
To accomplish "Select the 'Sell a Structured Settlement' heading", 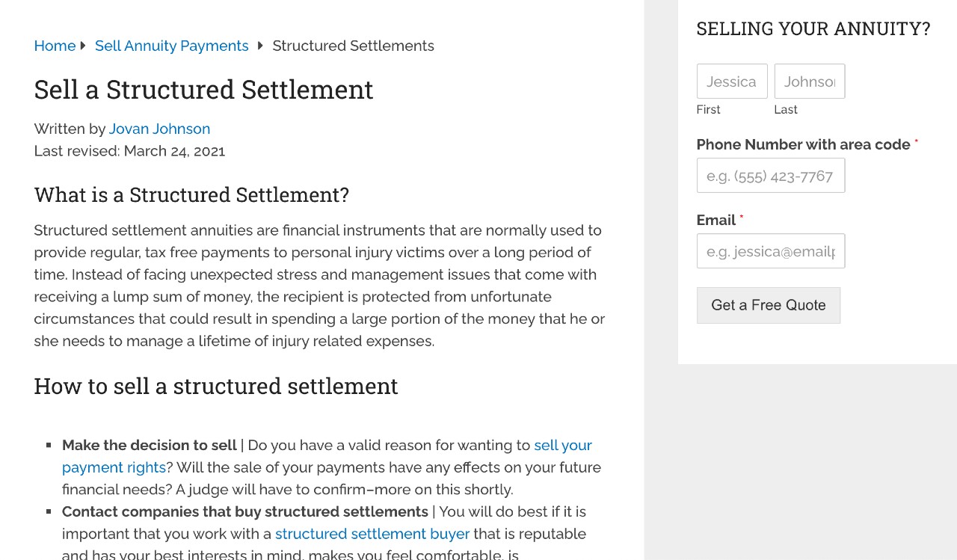I will click(x=203, y=90).
